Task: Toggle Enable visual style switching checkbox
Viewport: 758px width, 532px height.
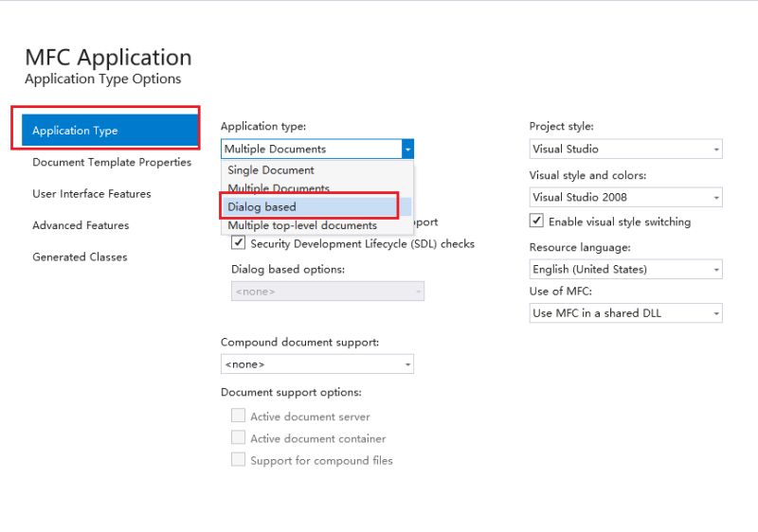Action: pyautogui.click(x=536, y=222)
